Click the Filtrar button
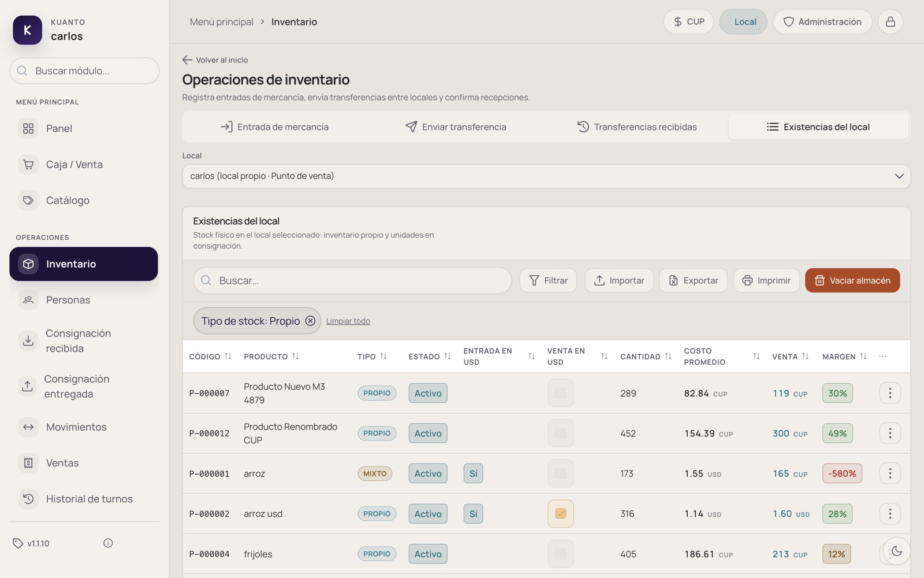The image size is (924, 578). [549, 280]
